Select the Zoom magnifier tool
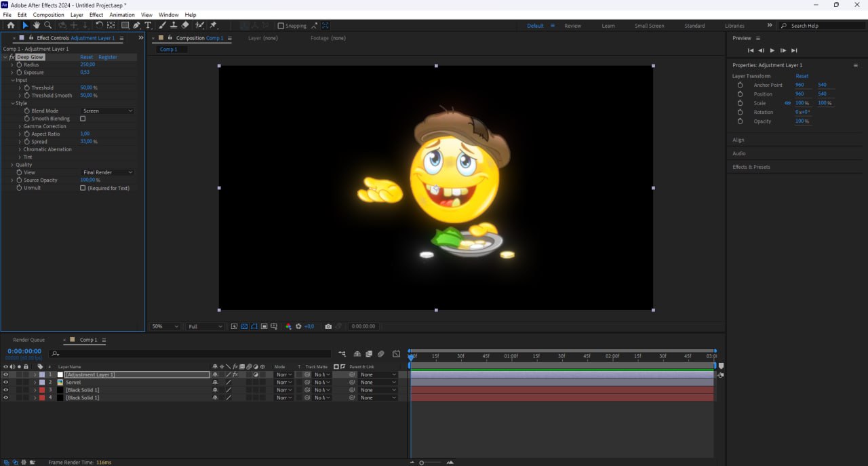This screenshot has height=466, width=868. tap(47, 26)
